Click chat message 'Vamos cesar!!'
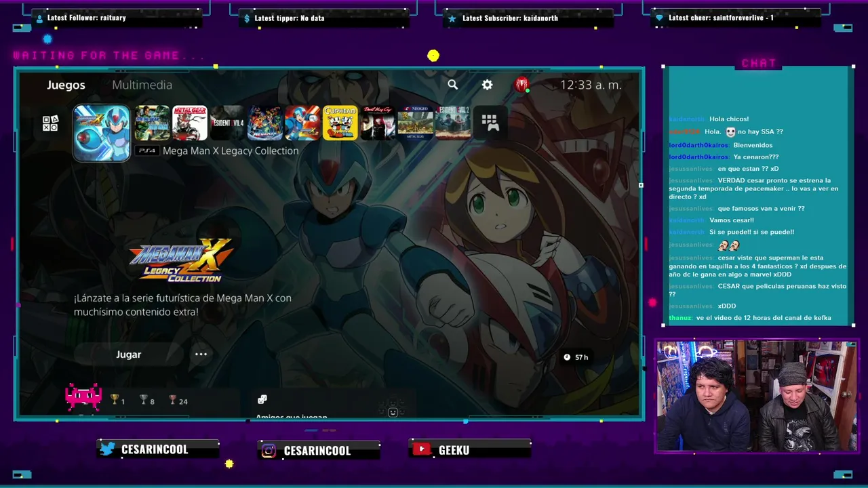868x488 pixels. (732, 220)
